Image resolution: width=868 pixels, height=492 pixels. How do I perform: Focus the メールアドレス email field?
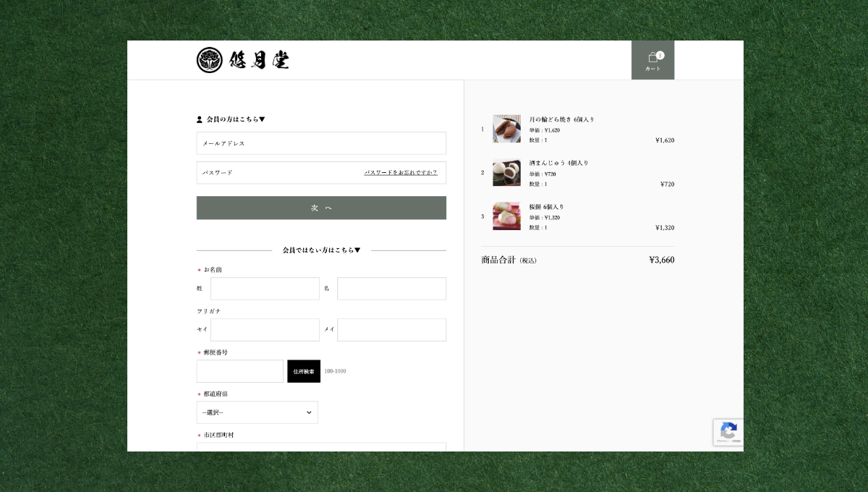point(321,143)
